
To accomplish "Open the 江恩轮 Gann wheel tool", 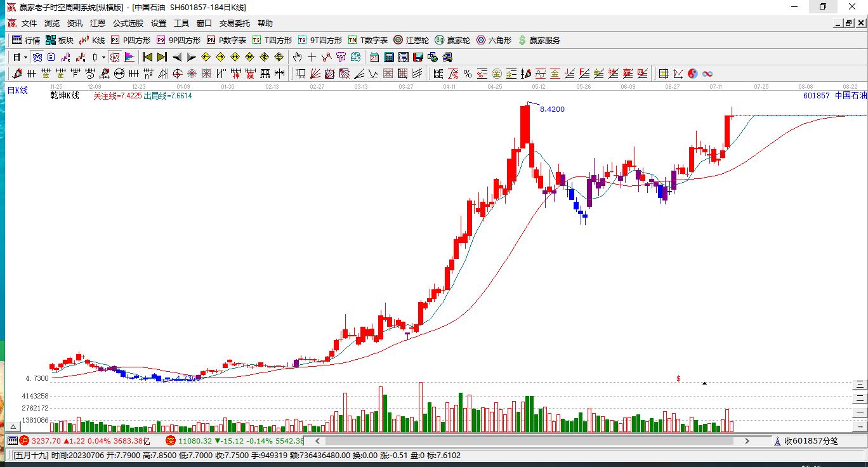I will tap(411, 40).
